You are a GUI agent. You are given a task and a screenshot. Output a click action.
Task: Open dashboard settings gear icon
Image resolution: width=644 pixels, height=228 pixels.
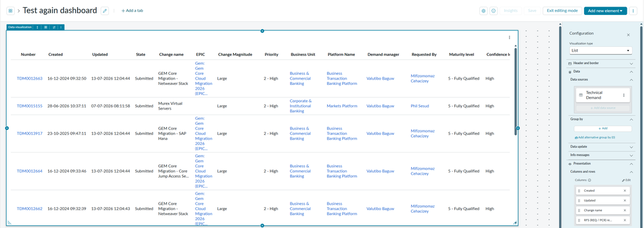483,11
